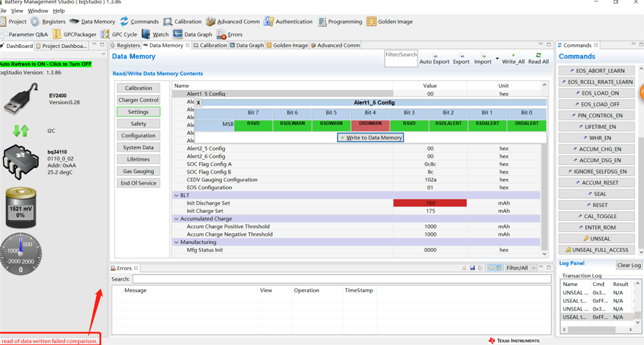Screen dimensions: 644x345
Task: Click the bq34110 chip icon
Action: tap(21, 162)
